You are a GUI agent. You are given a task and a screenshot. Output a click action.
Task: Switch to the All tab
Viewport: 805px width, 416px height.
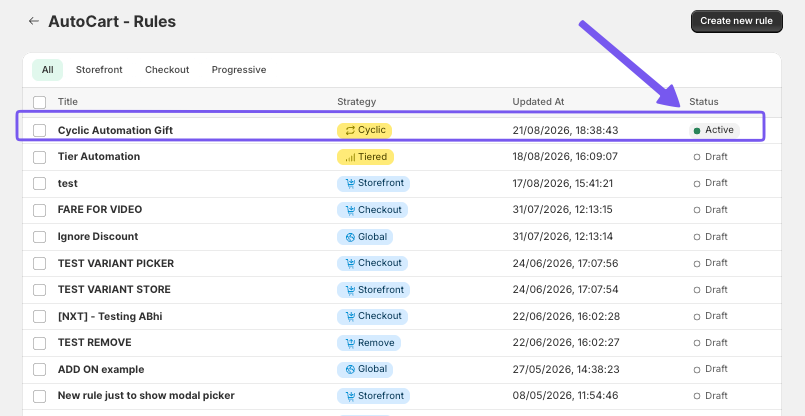(47, 70)
